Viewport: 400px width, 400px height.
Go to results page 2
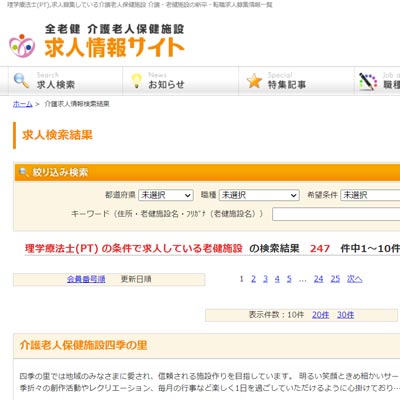253,279
